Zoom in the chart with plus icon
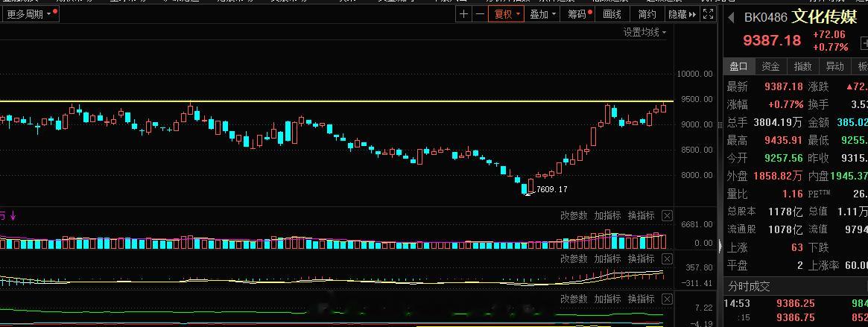Screen dimensions: 868x327 click(x=463, y=14)
